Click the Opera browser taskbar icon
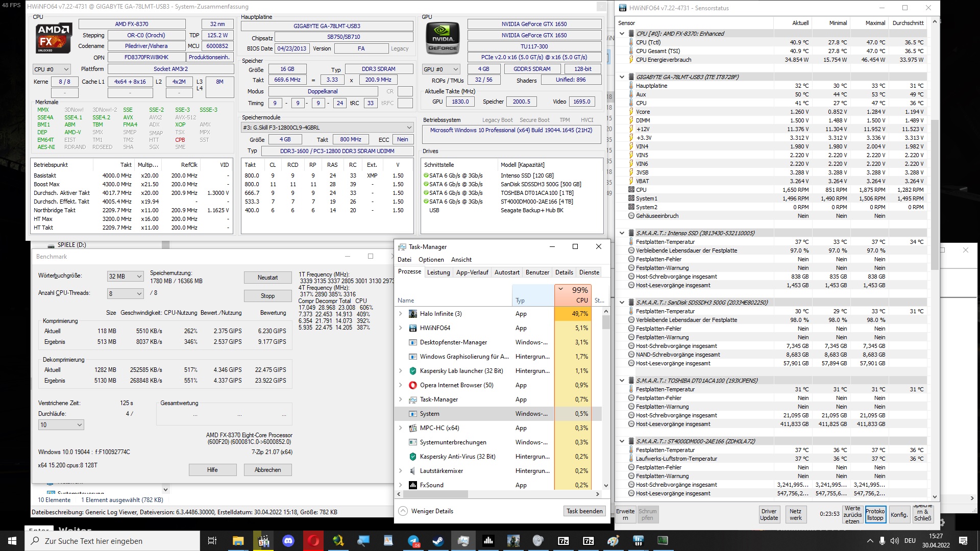Image resolution: width=980 pixels, height=551 pixels. pyautogui.click(x=313, y=541)
